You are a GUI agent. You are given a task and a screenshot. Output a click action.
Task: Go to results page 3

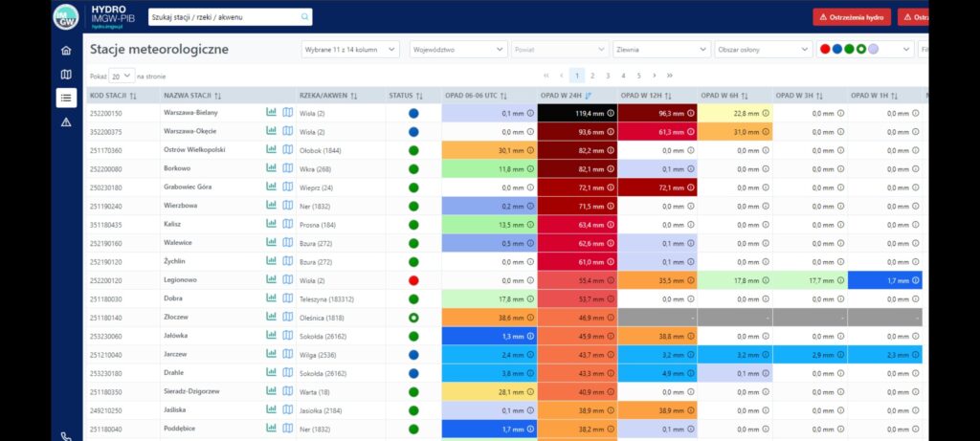[608, 76]
